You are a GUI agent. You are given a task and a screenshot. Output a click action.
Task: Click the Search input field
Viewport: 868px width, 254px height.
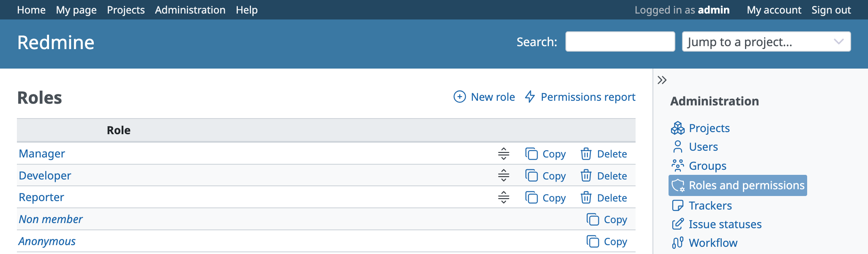[620, 42]
